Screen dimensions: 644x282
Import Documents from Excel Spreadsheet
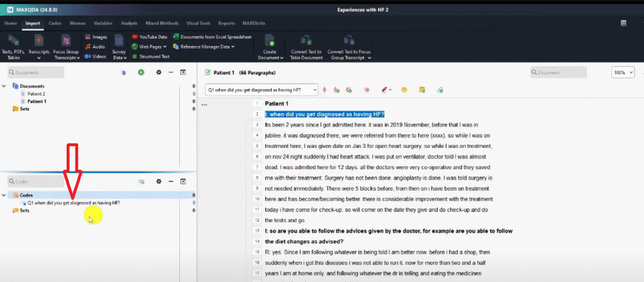coord(213,37)
